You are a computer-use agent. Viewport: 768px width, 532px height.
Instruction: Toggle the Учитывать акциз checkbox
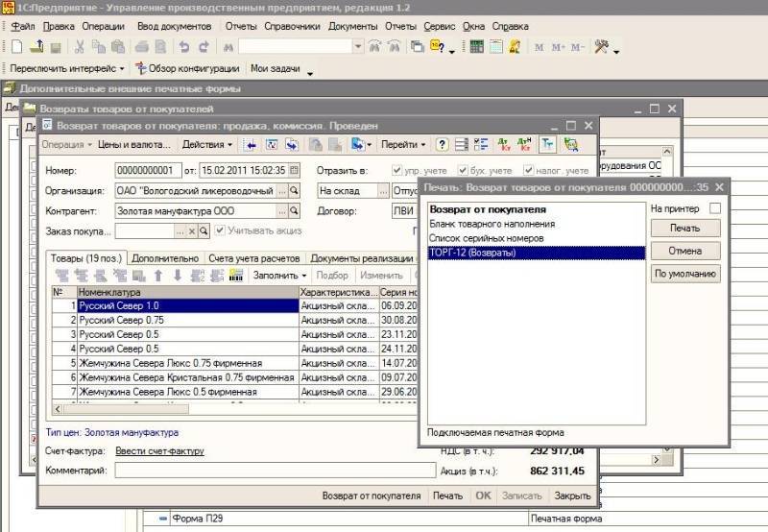[220, 230]
